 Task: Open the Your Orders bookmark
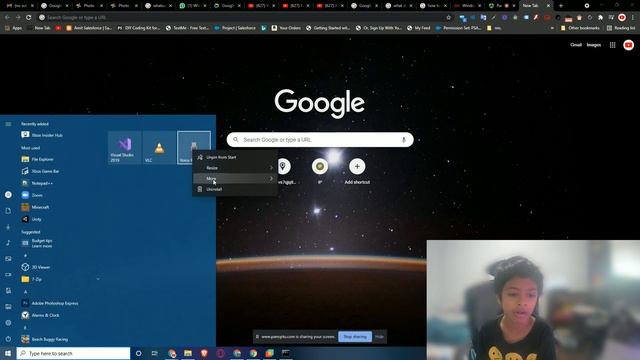tap(286, 28)
